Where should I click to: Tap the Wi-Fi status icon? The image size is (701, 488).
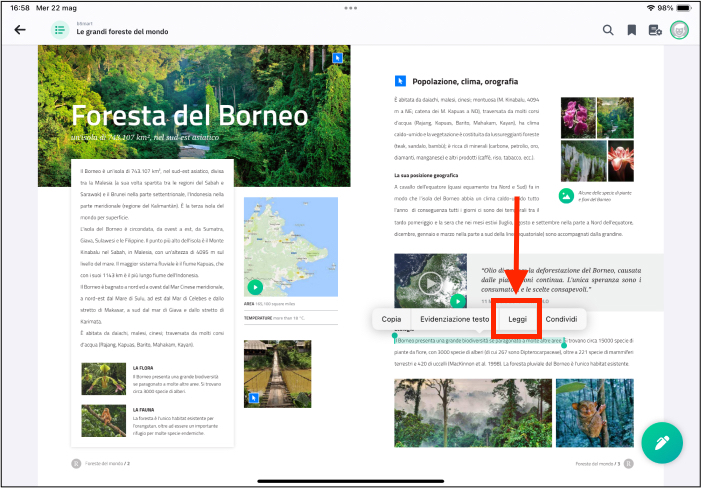650,8
